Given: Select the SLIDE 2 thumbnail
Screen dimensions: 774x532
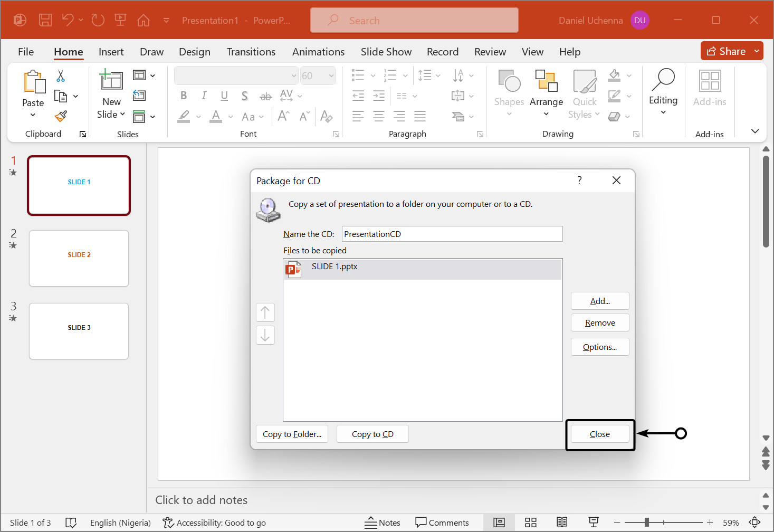Looking at the screenshot, I should pyautogui.click(x=79, y=258).
